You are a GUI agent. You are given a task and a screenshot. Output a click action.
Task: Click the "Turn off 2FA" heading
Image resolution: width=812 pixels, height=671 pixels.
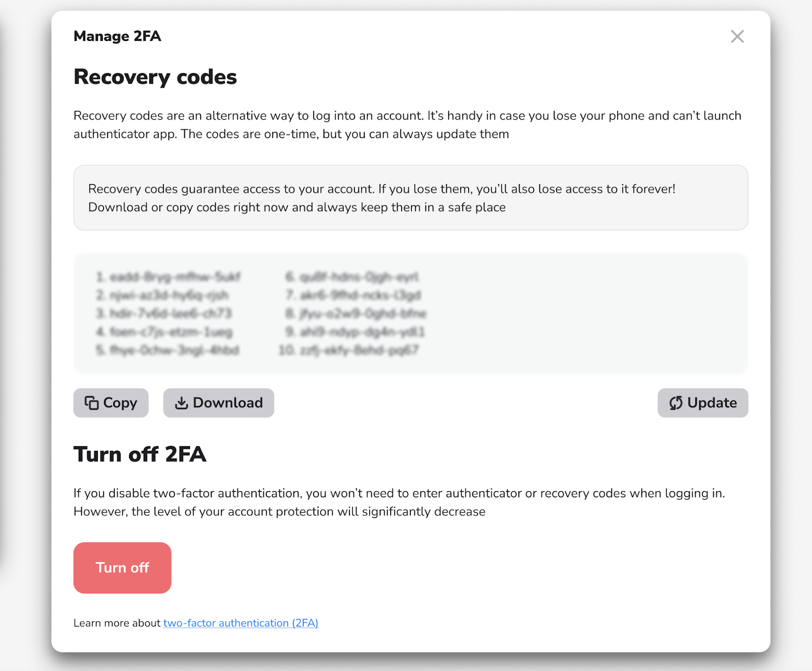coord(140,454)
